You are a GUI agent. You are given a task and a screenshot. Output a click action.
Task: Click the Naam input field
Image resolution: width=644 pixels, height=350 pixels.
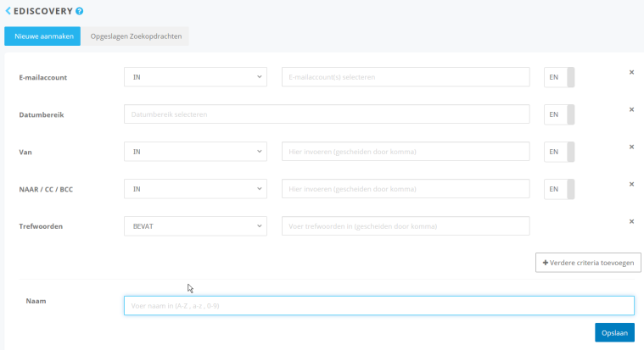coord(378,305)
